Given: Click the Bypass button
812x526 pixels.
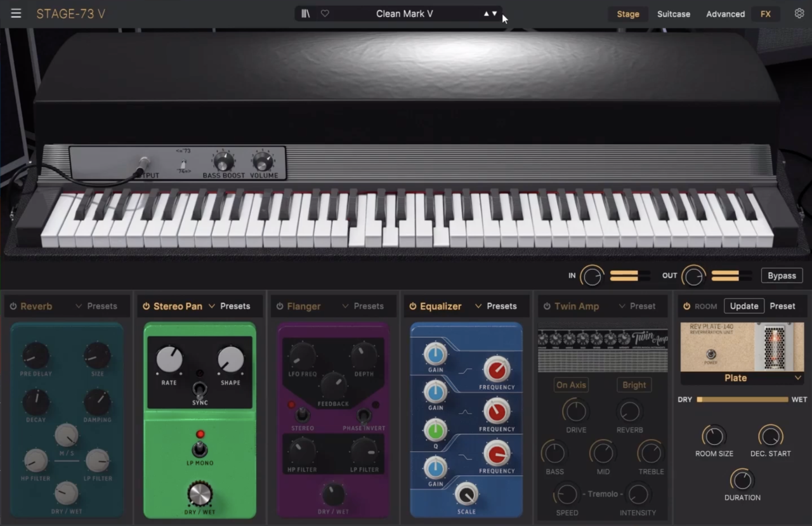Looking at the screenshot, I should (782, 275).
